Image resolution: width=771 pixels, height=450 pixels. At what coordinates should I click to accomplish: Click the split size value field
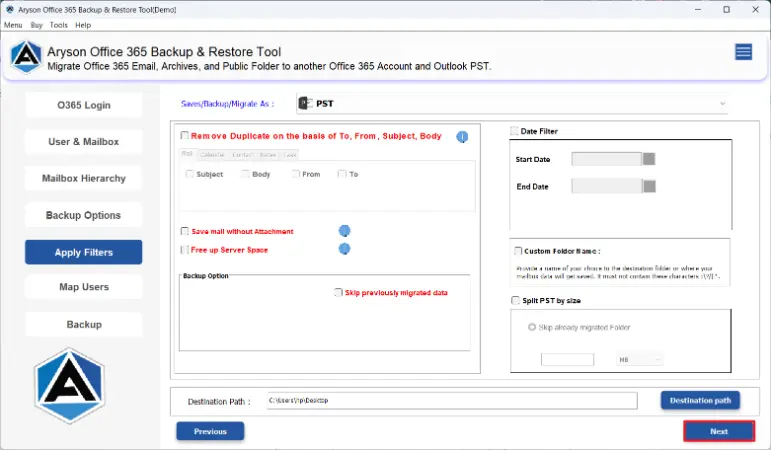pyautogui.click(x=567, y=360)
